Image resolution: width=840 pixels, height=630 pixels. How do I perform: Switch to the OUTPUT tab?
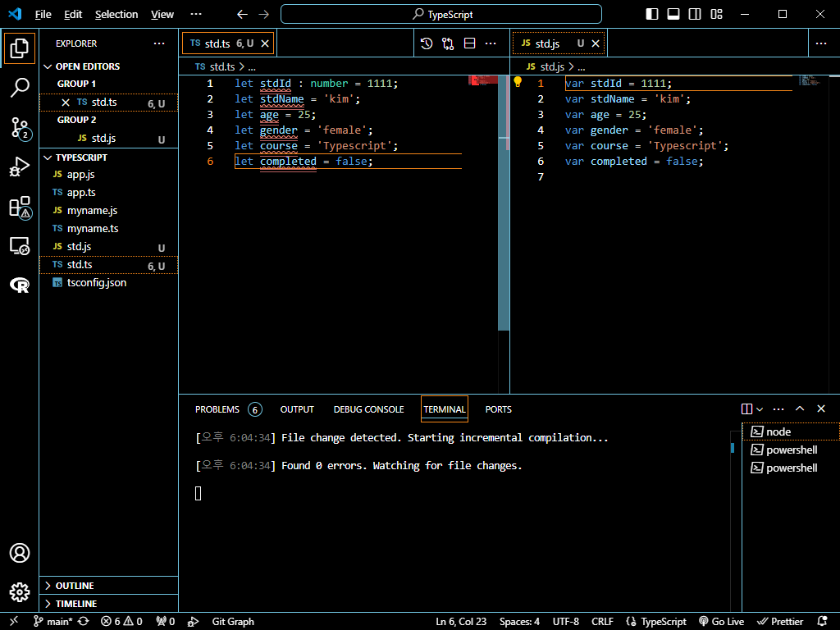pyautogui.click(x=297, y=409)
